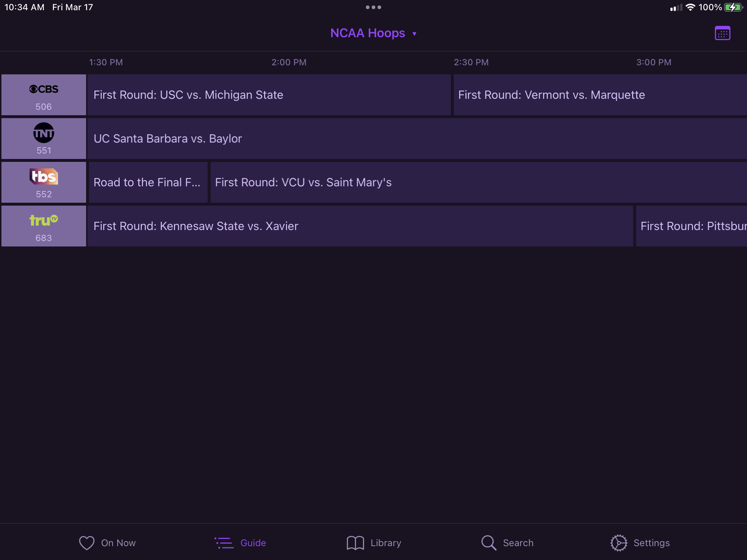The height and width of the screenshot is (560, 747).
Task: Click the dropdown arrow beside NCAA Hoops
Action: pos(414,34)
